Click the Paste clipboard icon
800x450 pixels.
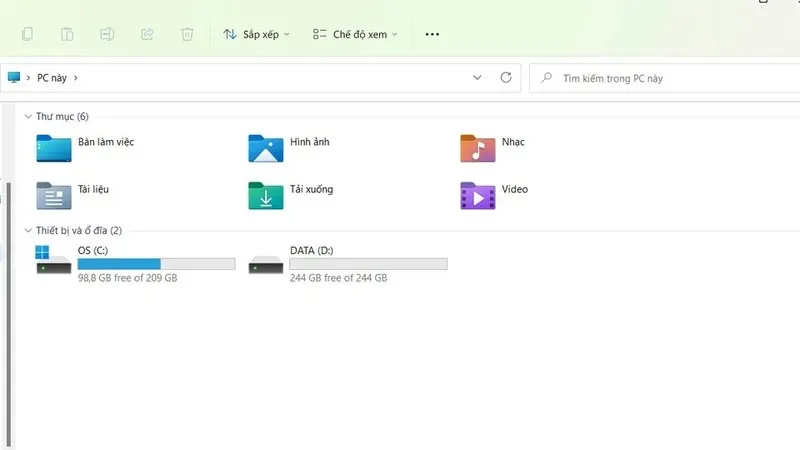67,34
